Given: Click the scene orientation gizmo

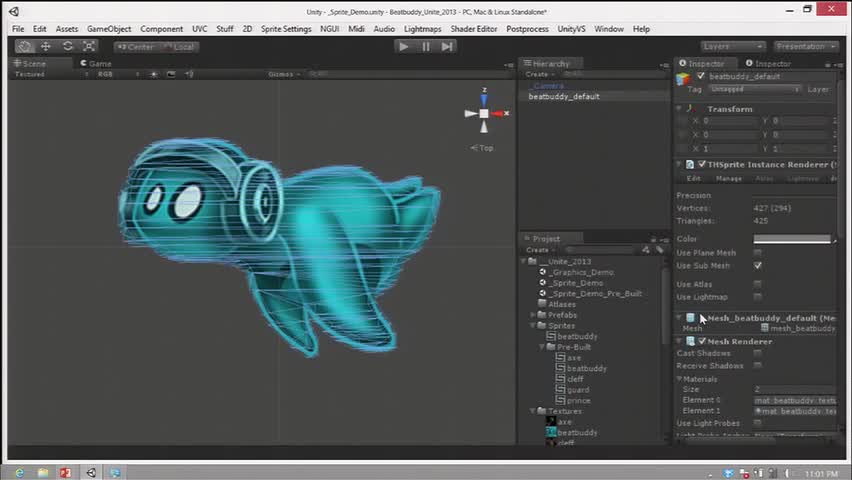Looking at the screenshot, I should 484,113.
